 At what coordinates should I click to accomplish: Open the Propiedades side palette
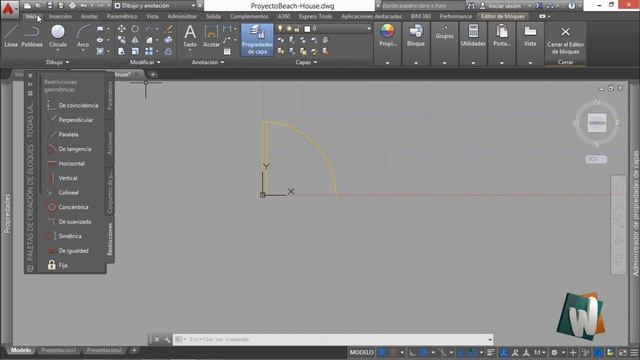pos(7,213)
